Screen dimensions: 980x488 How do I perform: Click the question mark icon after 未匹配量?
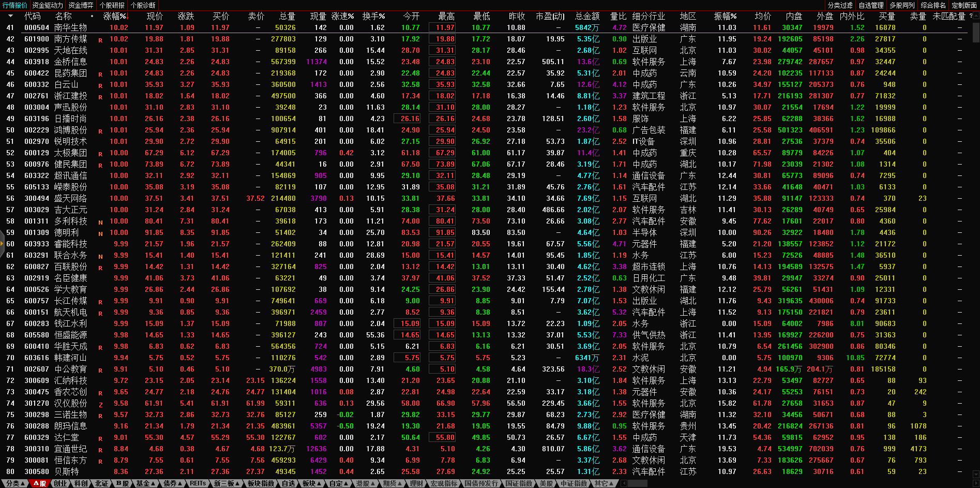pyautogui.click(x=971, y=16)
